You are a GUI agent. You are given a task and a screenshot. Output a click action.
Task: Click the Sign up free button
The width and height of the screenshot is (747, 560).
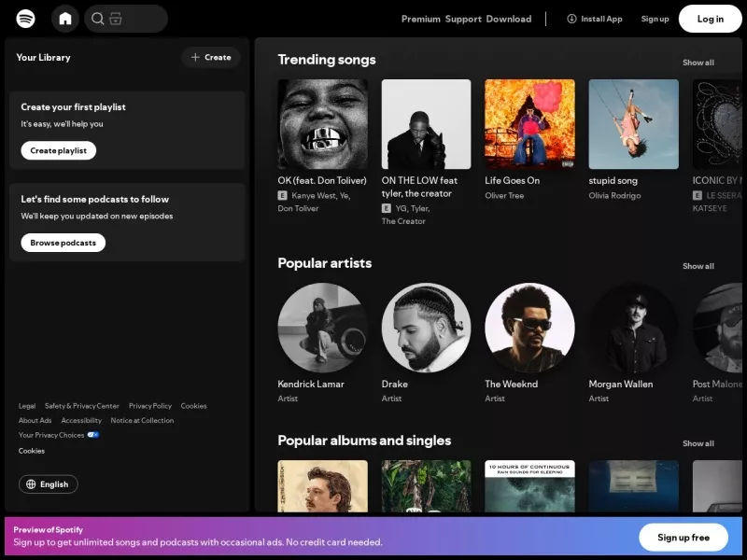(684, 538)
